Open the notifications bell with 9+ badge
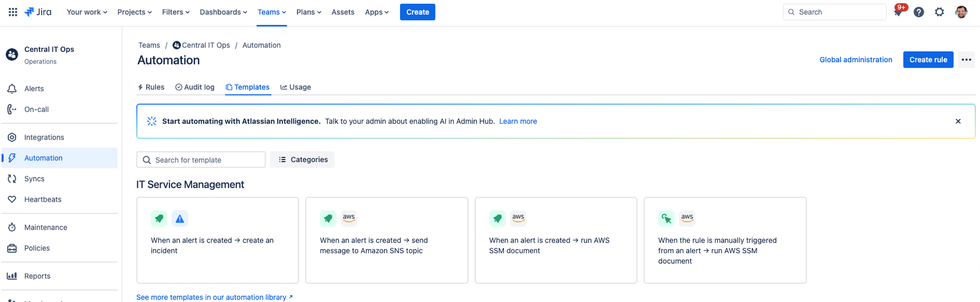Viewport: 980px width, 302px height. [898, 12]
